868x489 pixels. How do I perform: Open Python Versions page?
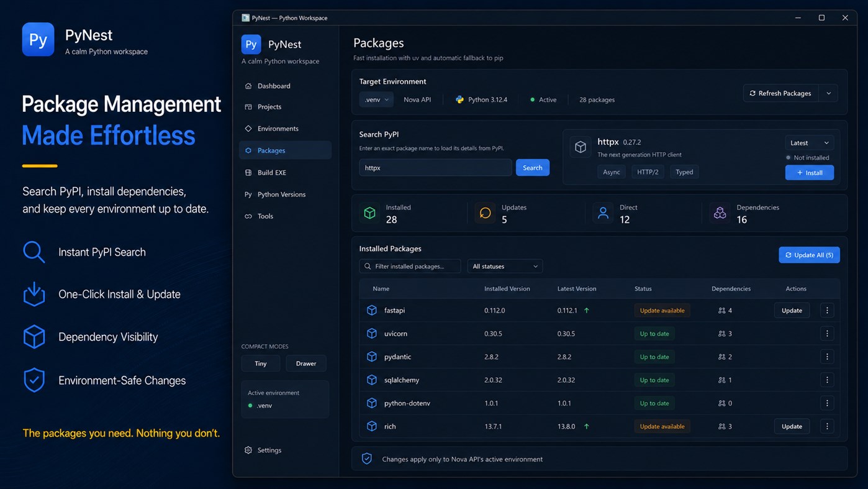(285, 194)
